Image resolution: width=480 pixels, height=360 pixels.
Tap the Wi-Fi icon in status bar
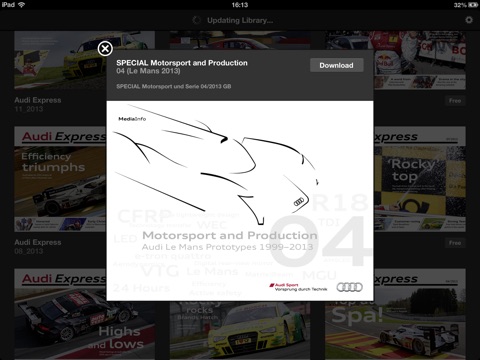(x=22, y=4)
